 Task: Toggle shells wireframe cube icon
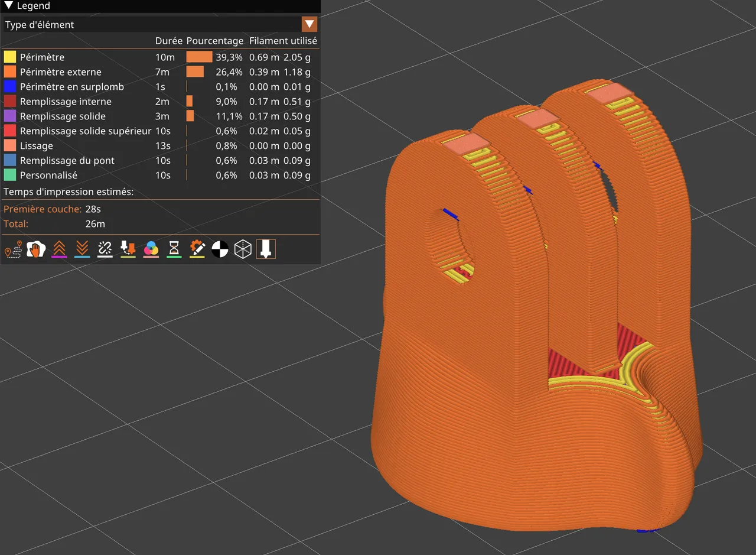(x=243, y=249)
